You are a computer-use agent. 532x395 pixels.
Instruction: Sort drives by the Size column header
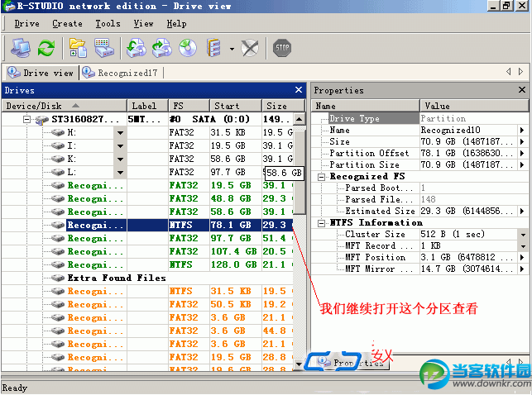coord(283,106)
